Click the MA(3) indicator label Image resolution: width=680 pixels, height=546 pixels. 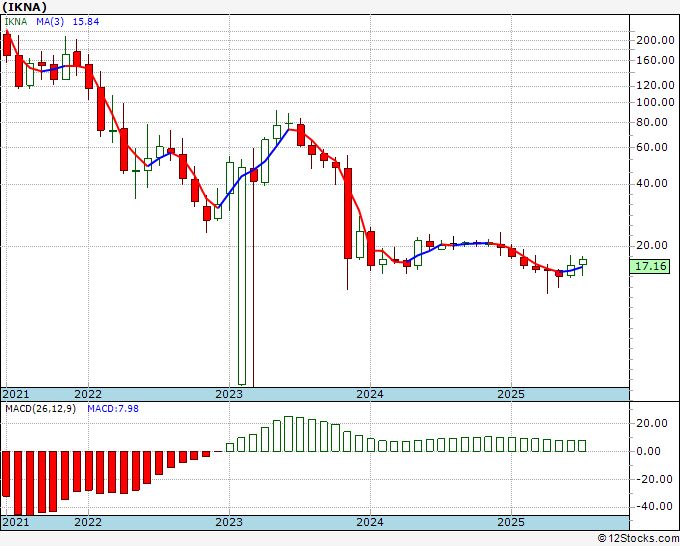tap(50, 22)
